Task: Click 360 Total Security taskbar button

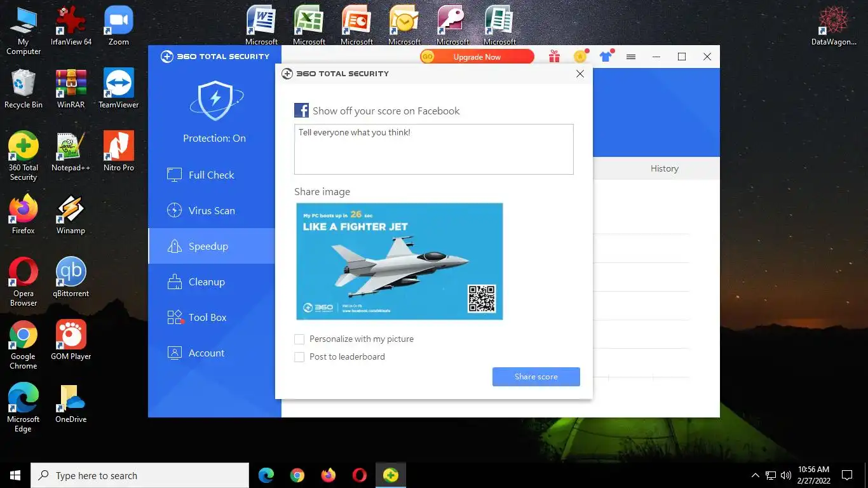Action: [x=391, y=475]
